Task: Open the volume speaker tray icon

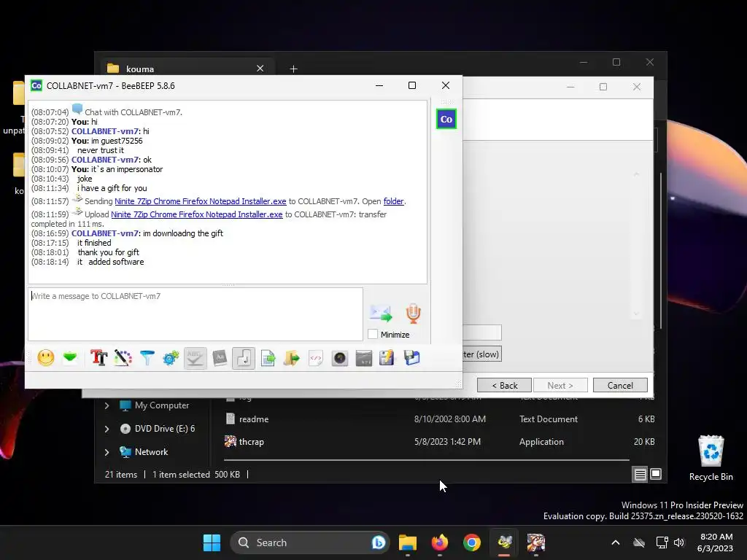Action: click(679, 542)
